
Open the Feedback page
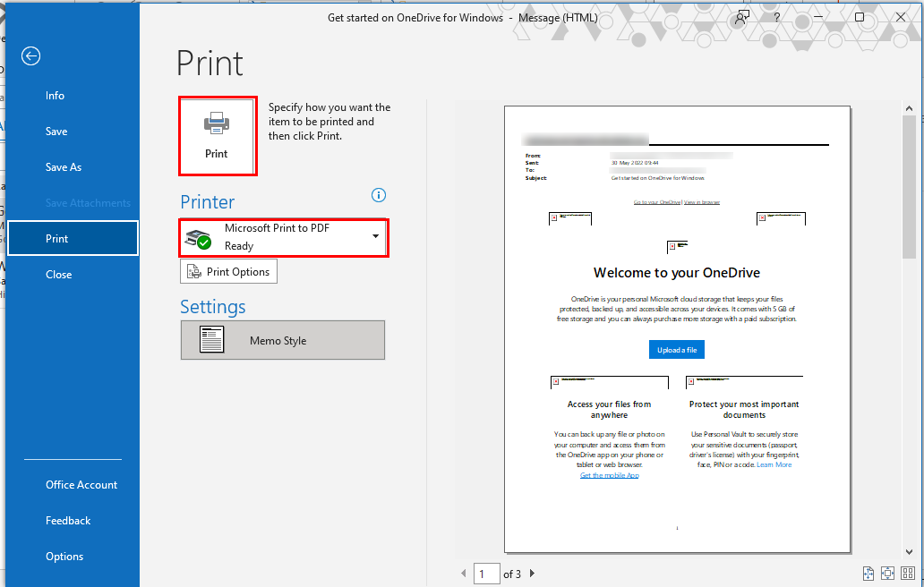tap(68, 521)
